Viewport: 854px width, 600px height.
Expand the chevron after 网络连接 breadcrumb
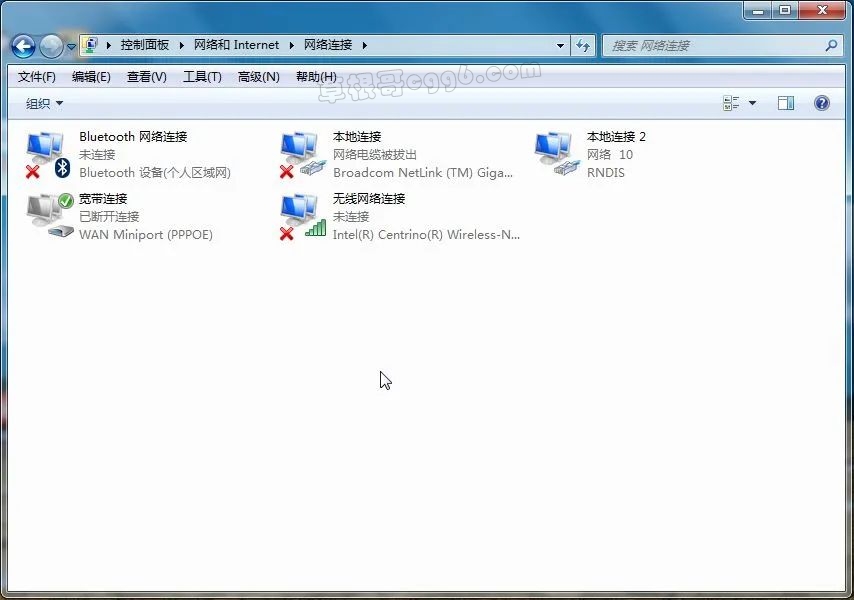(364, 45)
